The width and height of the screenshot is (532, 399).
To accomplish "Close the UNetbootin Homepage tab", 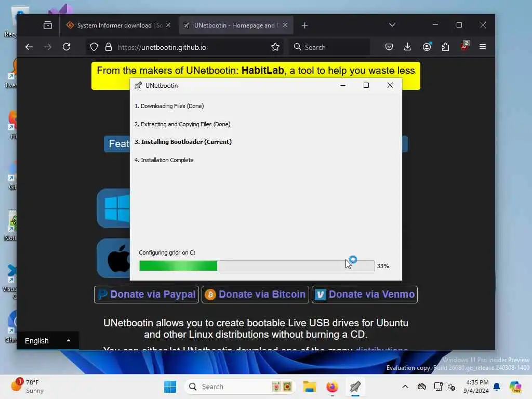I will [285, 25].
